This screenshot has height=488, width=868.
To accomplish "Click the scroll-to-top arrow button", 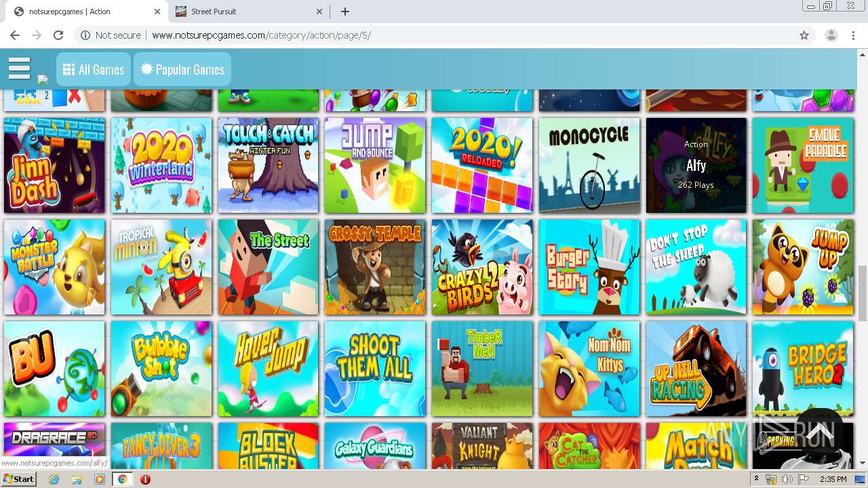I will (x=819, y=432).
